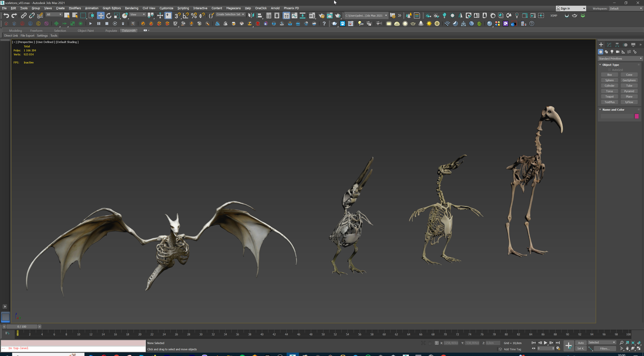Open the project path dropdown
The image size is (644, 356).
click(x=366, y=15)
